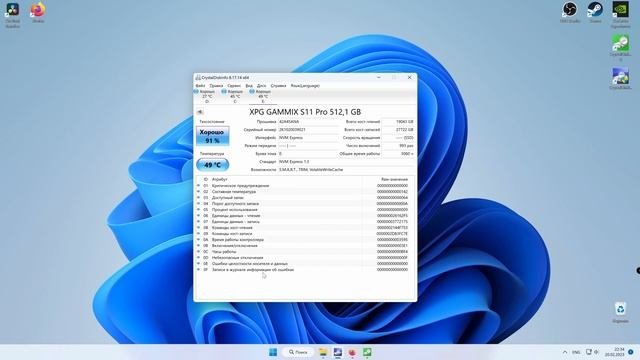Click the Прошивка firmware value field

pyautogui.click(x=308, y=122)
